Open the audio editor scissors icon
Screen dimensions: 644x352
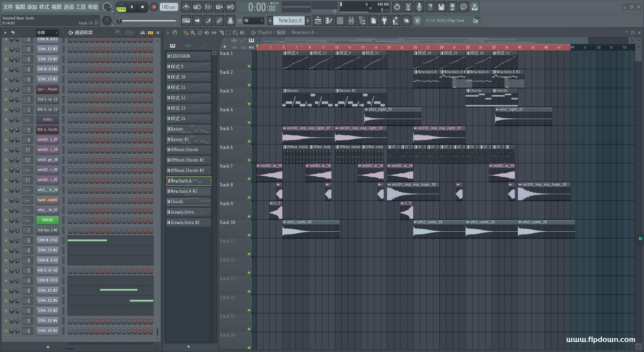tap(408, 7)
